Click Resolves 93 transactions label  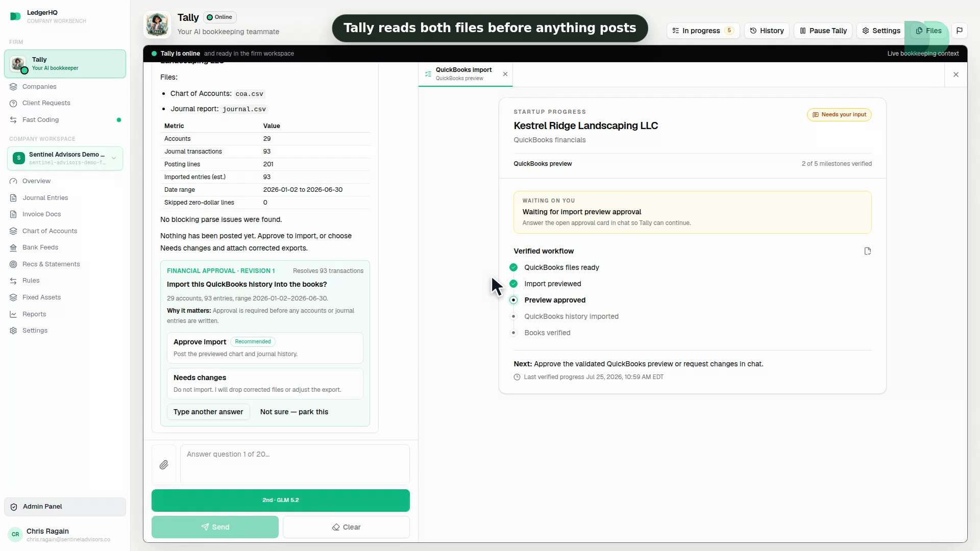coord(328,271)
